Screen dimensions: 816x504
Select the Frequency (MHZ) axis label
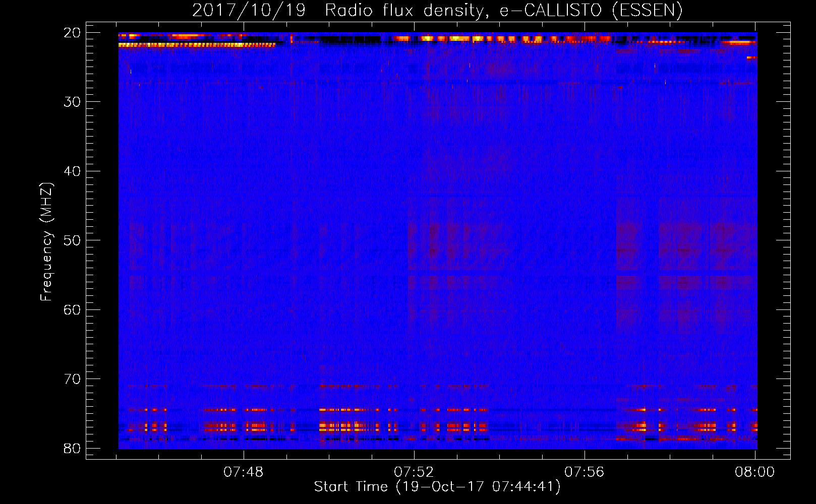pos(46,241)
